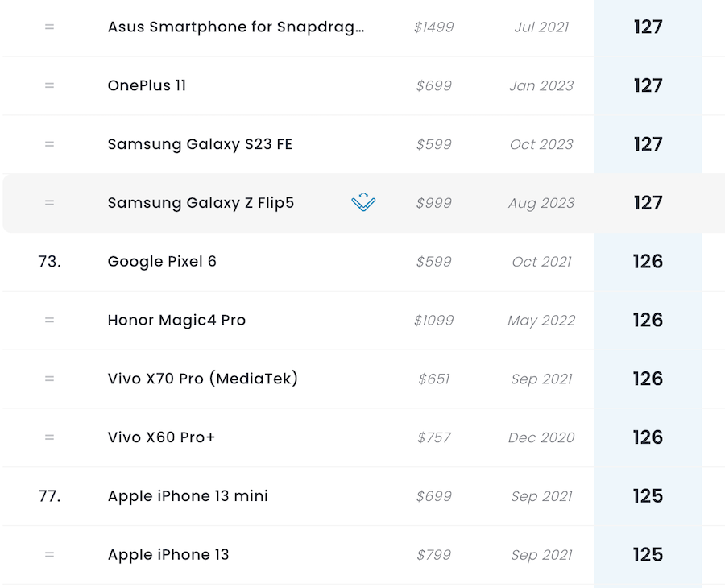This screenshot has width=725, height=588.
Task: Open Vivo X70 Pro (MediaTek) entry
Action: pos(202,379)
